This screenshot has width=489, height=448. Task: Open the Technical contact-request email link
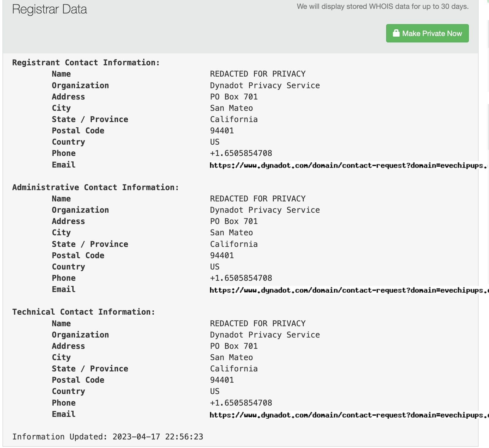(x=348, y=415)
